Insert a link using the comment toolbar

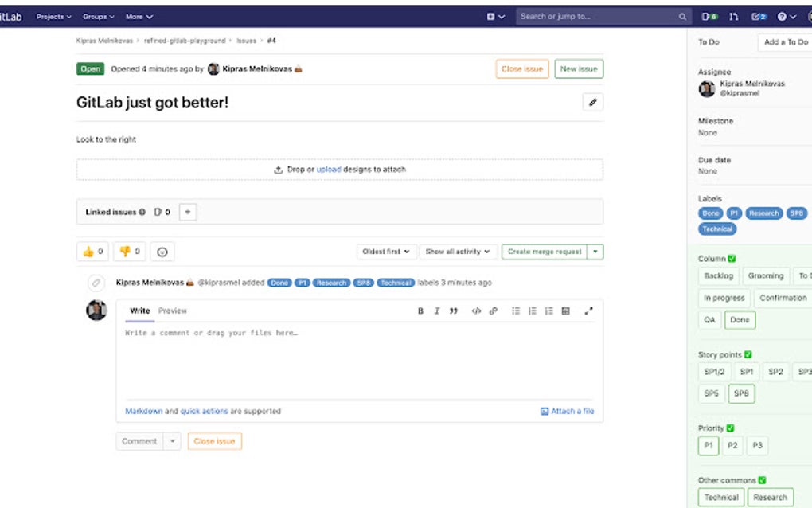(x=494, y=311)
